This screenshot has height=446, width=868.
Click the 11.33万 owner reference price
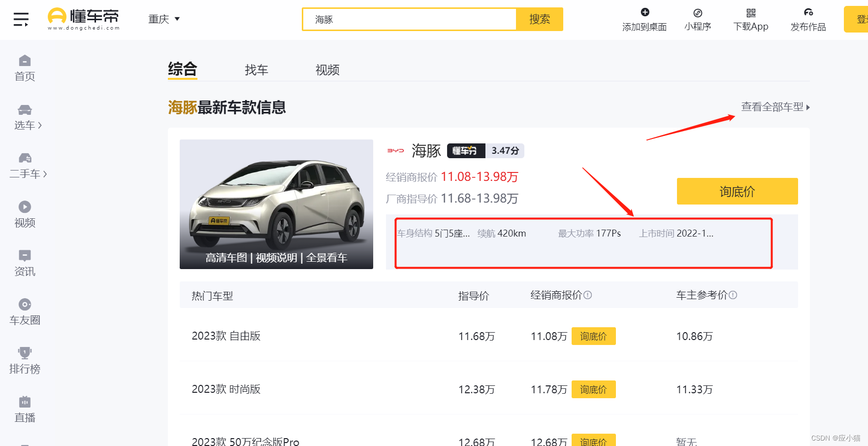click(694, 389)
